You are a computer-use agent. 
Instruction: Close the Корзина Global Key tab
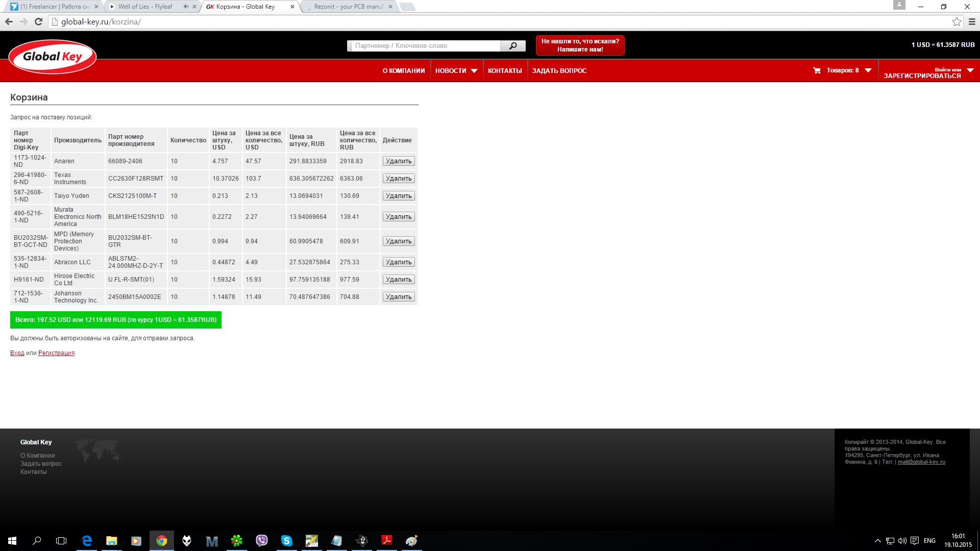click(292, 7)
